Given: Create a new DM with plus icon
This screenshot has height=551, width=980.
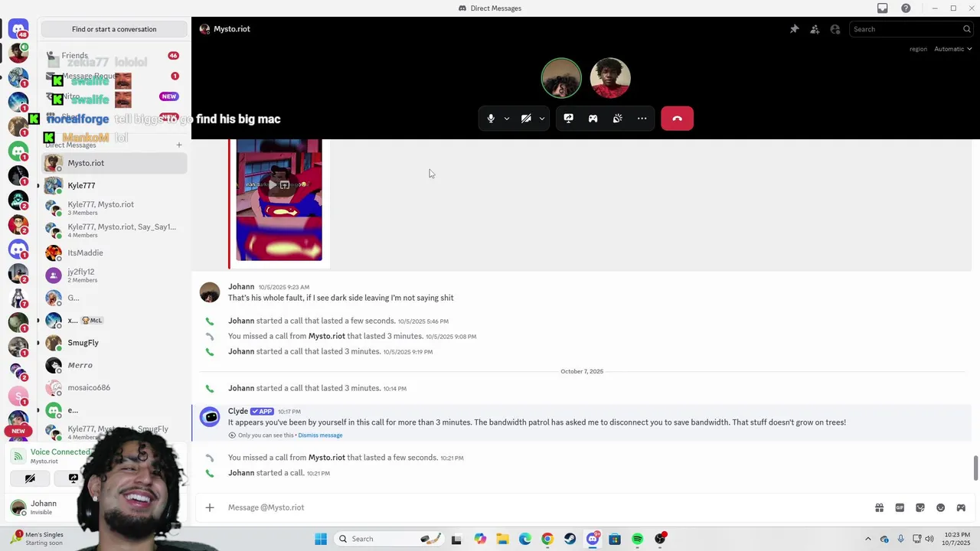Looking at the screenshot, I should (179, 145).
